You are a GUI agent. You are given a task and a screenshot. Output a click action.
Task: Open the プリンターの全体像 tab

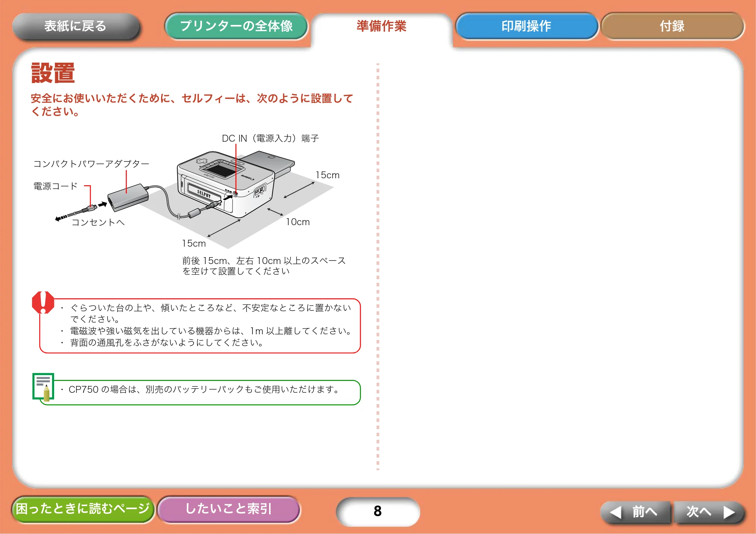click(236, 26)
